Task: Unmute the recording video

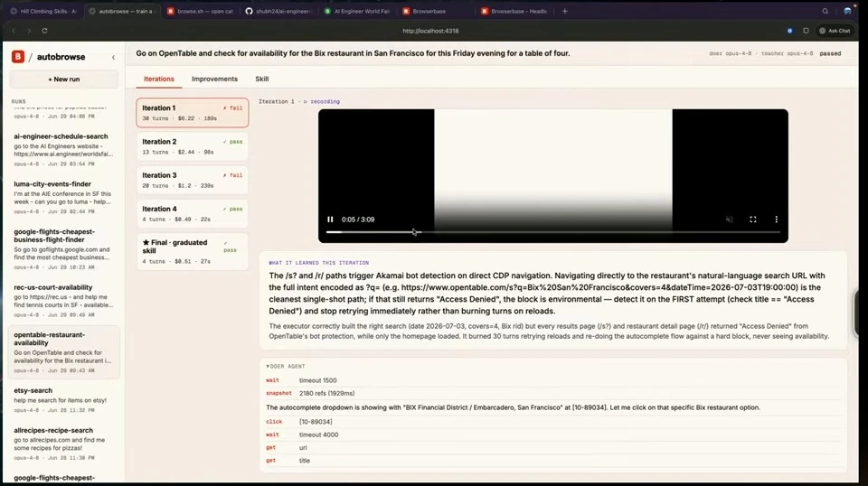Action: pyautogui.click(x=730, y=220)
